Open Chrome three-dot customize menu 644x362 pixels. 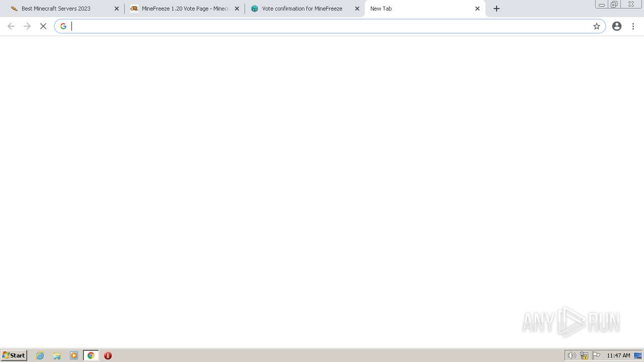pyautogui.click(x=633, y=26)
